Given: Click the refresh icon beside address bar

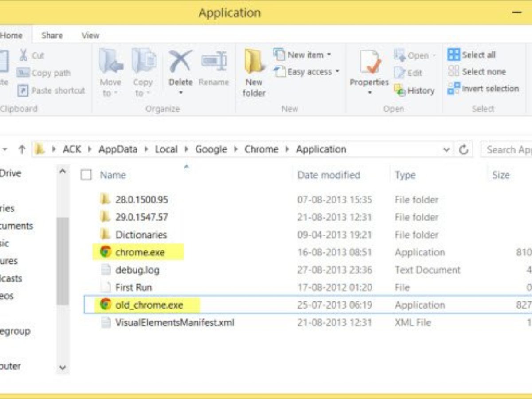Looking at the screenshot, I should click(464, 149).
